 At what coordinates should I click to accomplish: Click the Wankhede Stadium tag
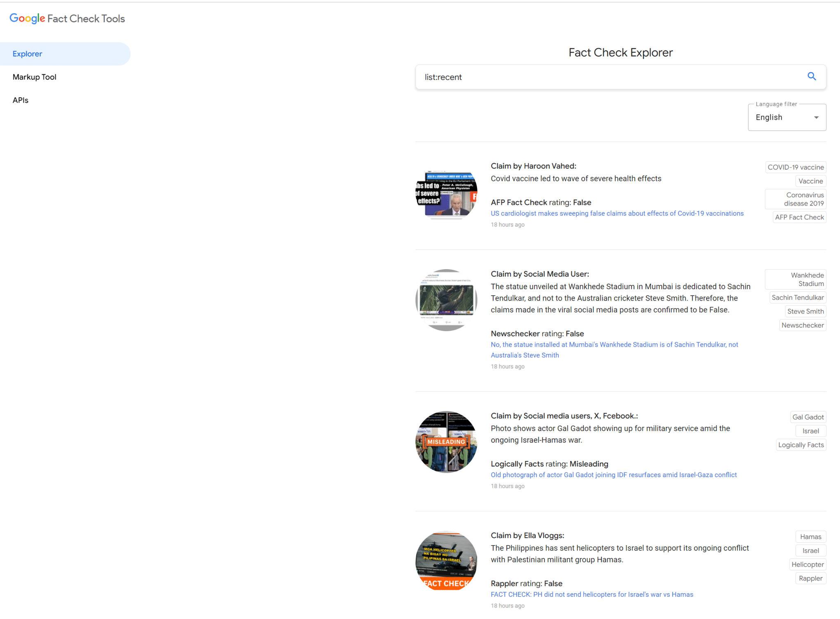795,279
